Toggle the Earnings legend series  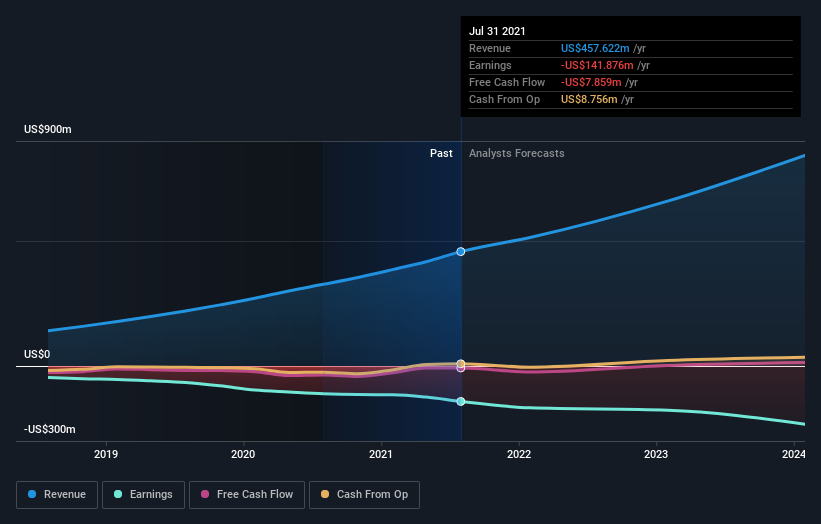tap(143, 495)
